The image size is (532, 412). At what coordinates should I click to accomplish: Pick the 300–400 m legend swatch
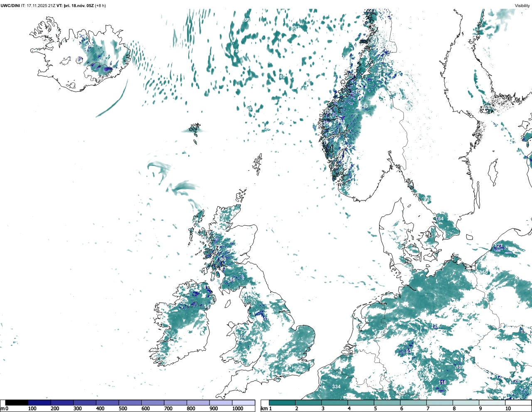tap(85, 402)
